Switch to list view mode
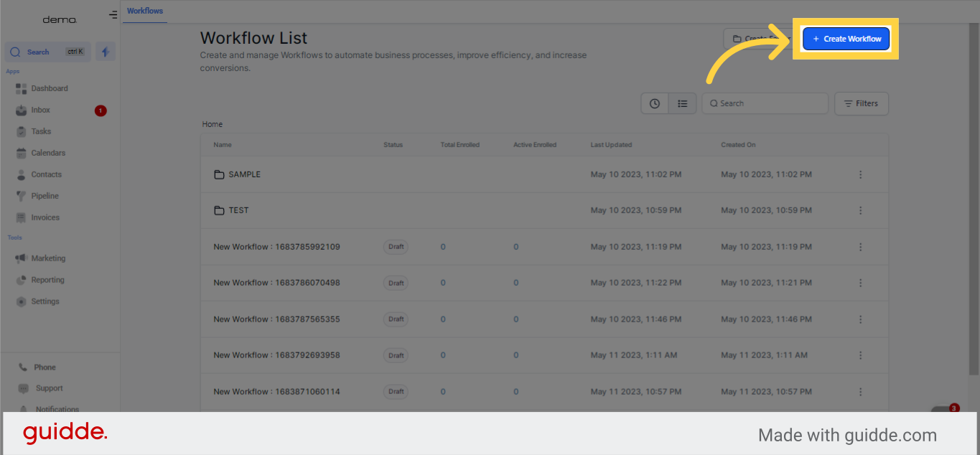Screen dimensions: 980x455 click(x=682, y=103)
